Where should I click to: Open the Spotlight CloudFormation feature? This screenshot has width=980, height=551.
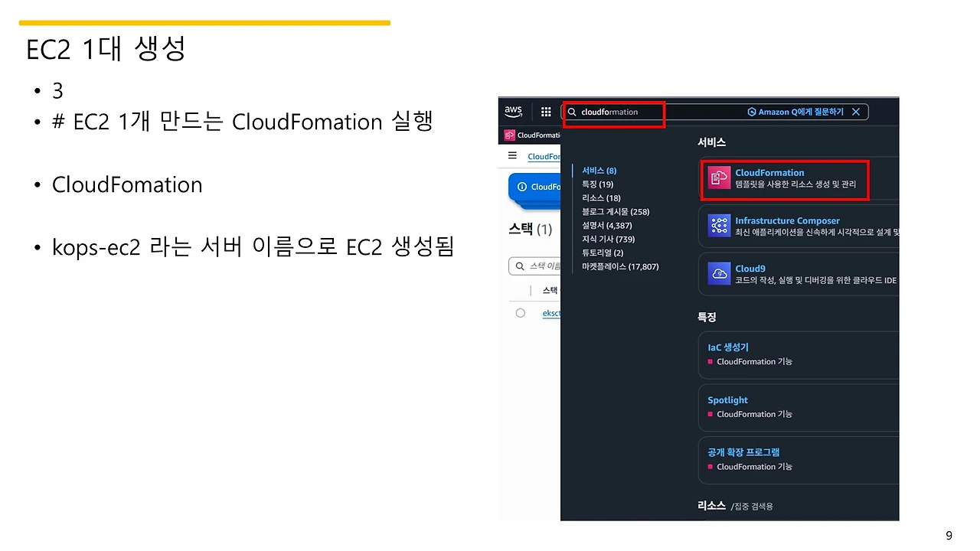coord(727,399)
